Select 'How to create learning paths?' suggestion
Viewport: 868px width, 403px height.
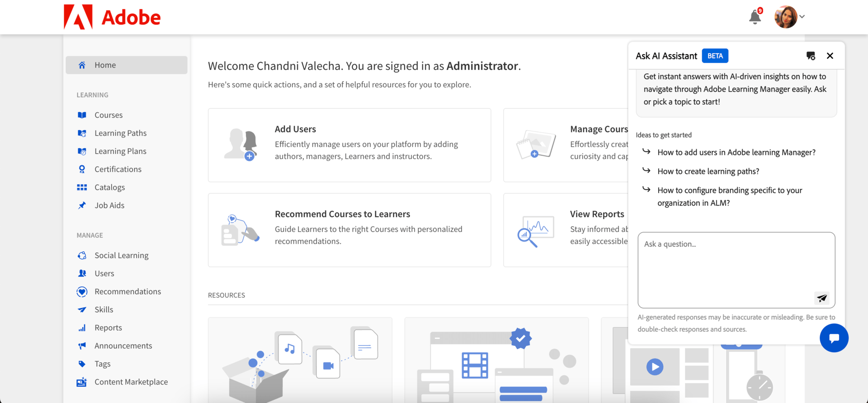[708, 171]
